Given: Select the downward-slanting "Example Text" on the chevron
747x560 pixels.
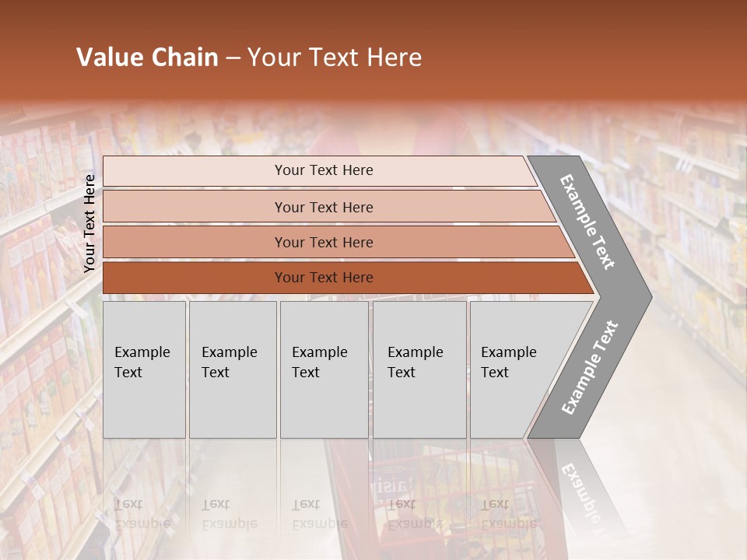Looking at the screenshot, I should coord(587,222).
